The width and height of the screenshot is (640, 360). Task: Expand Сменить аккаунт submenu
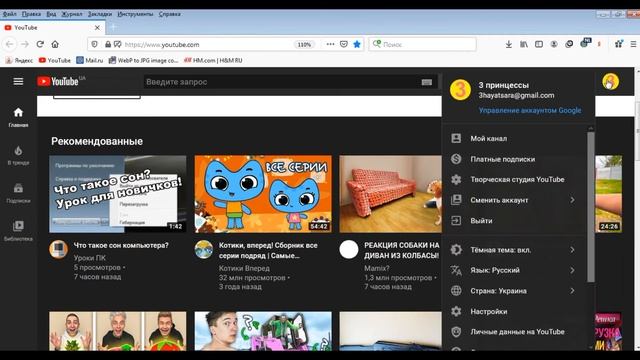coord(514,200)
